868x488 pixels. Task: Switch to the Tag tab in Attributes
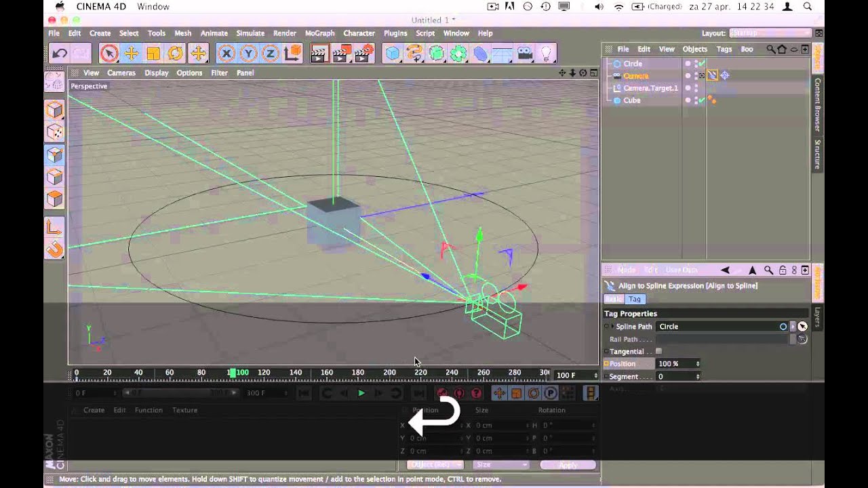click(x=635, y=300)
